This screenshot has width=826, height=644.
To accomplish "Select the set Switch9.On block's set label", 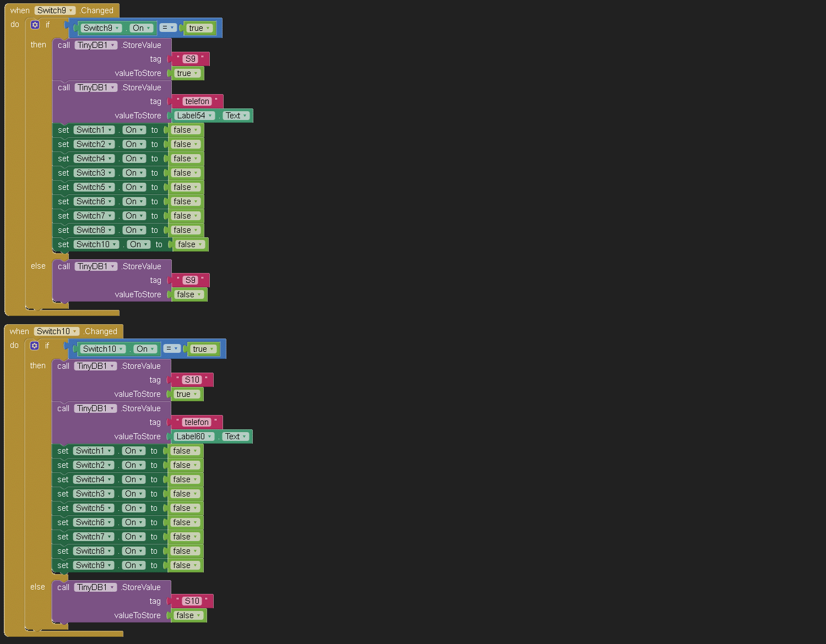I will pyautogui.click(x=63, y=565).
